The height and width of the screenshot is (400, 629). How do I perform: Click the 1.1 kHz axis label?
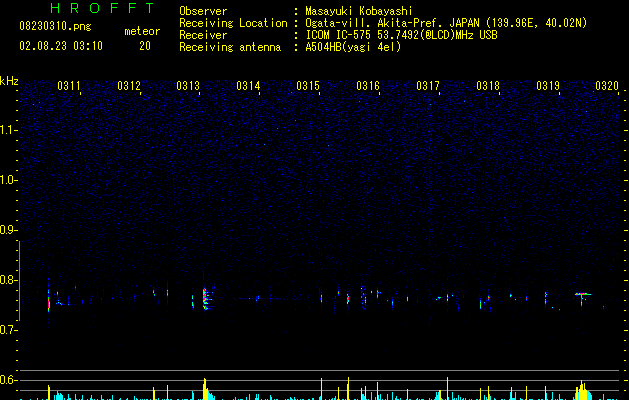[8, 130]
